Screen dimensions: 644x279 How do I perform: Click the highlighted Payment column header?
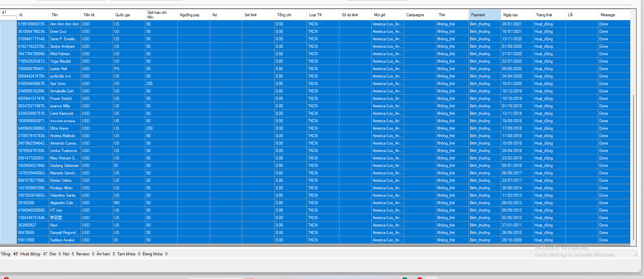(485, 15)
